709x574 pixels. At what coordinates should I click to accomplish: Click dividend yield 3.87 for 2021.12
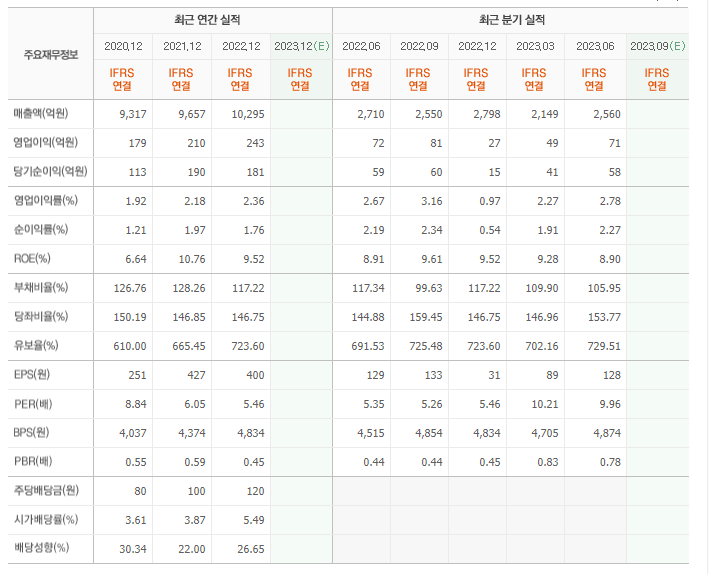point(194,520)
